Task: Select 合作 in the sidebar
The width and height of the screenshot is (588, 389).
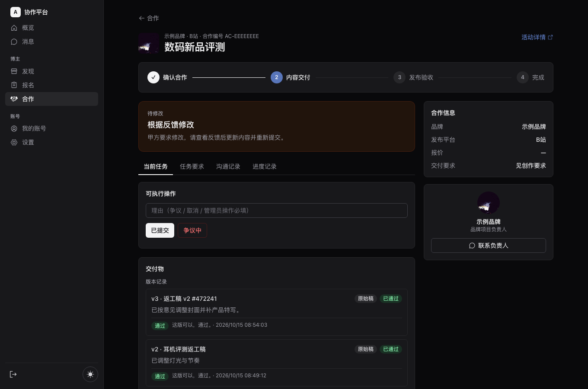Action: (51, 99)
